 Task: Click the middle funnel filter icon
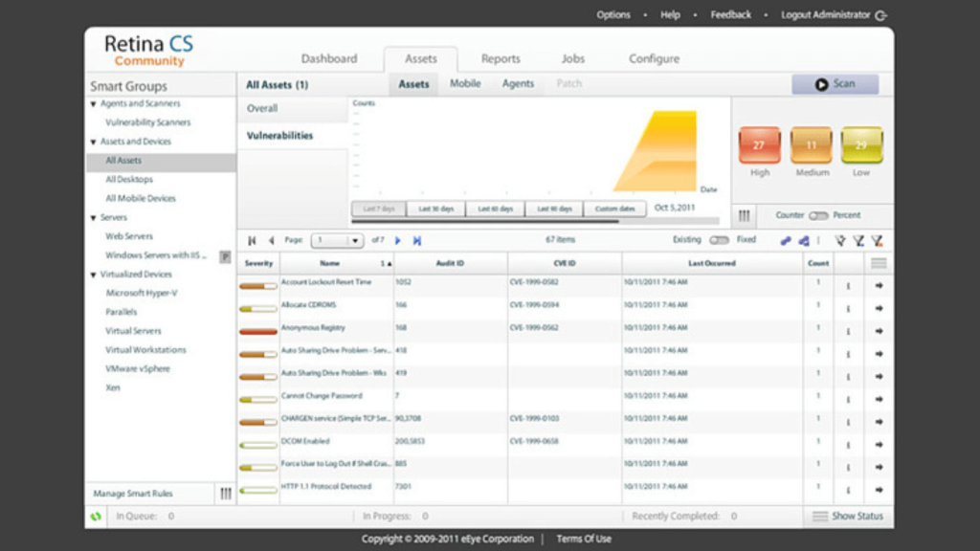click(x=858, y=240)
